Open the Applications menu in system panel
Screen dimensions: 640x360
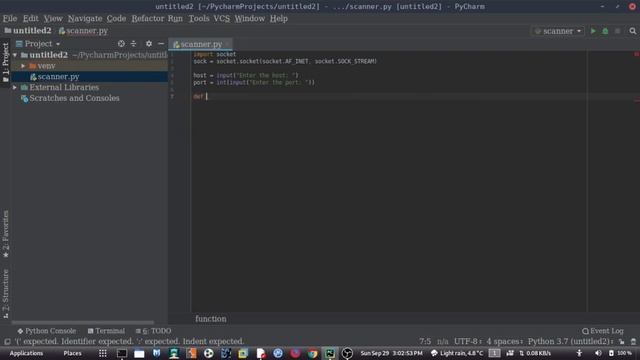[26, 353]
